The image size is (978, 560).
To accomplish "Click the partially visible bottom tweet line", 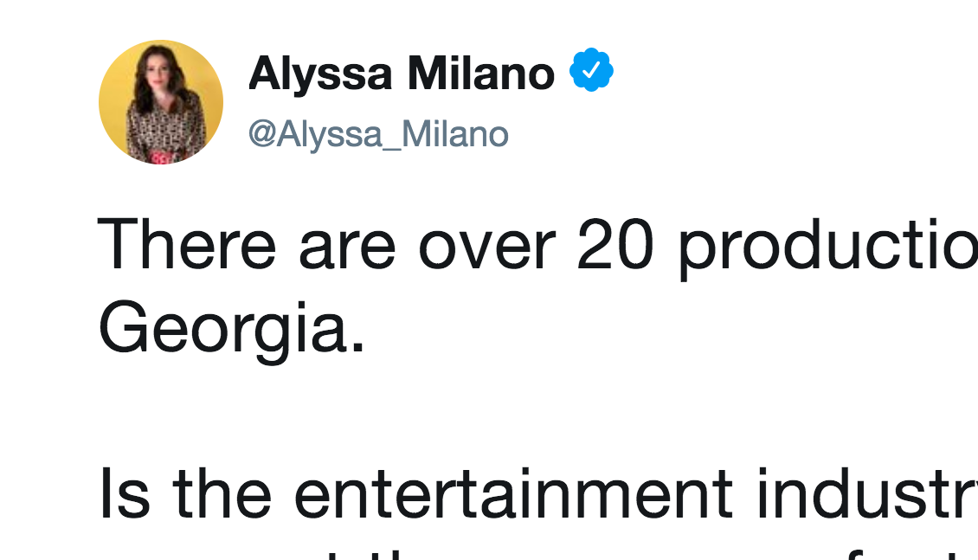I will [537, 554].
